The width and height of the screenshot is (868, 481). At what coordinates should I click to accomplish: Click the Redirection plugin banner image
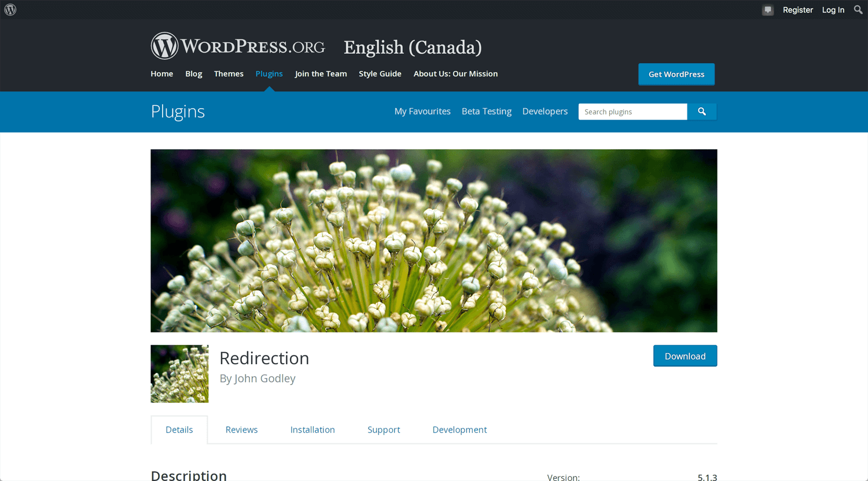pos(434,240)
